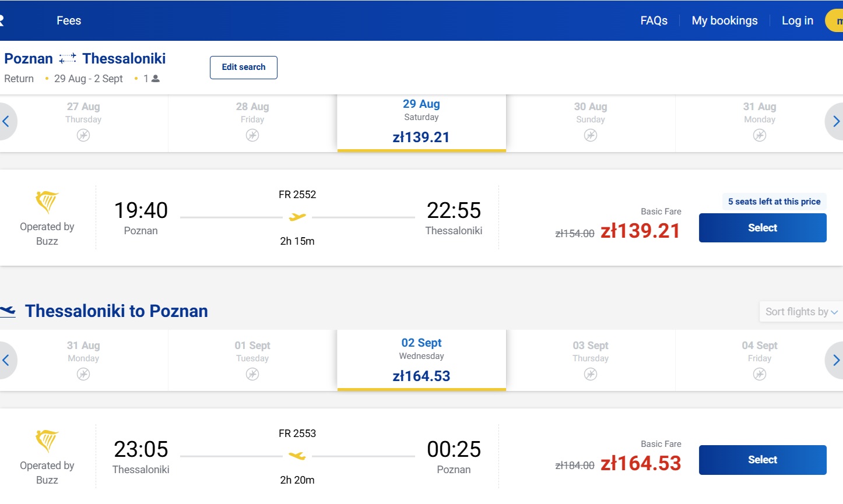Click next return dates arrow
This screenshot has height=504, width=843.
pos(835,361)
